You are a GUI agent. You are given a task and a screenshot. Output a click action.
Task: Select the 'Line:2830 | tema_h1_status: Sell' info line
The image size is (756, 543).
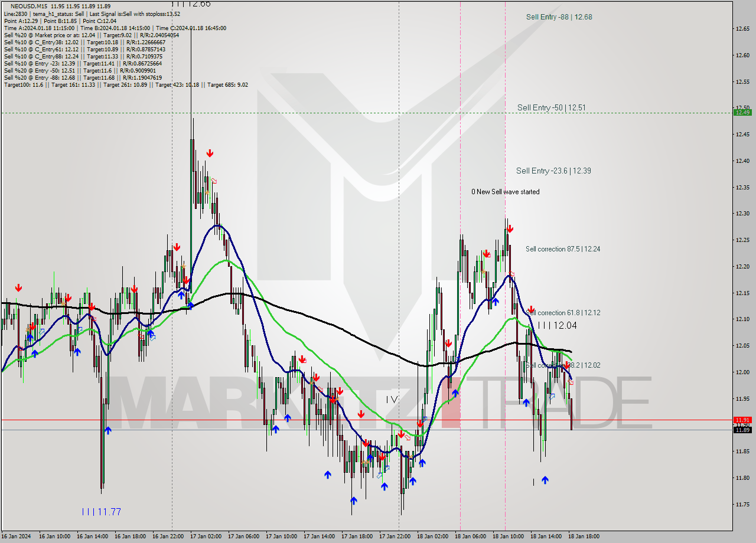[92, 14]
